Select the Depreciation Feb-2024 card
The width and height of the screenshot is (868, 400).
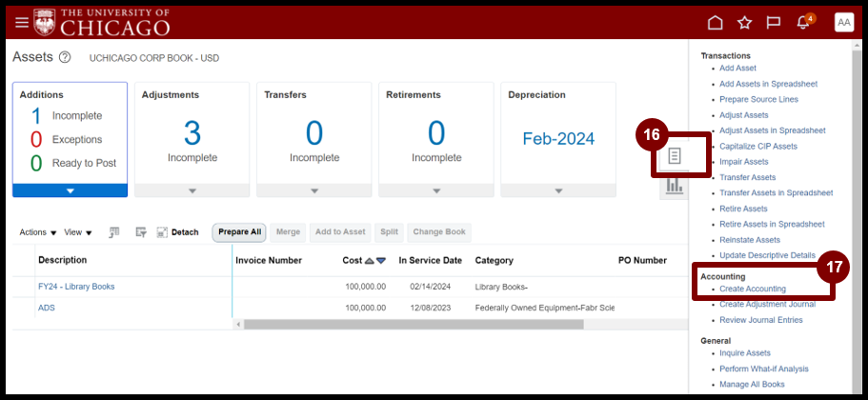pos(558,139)
